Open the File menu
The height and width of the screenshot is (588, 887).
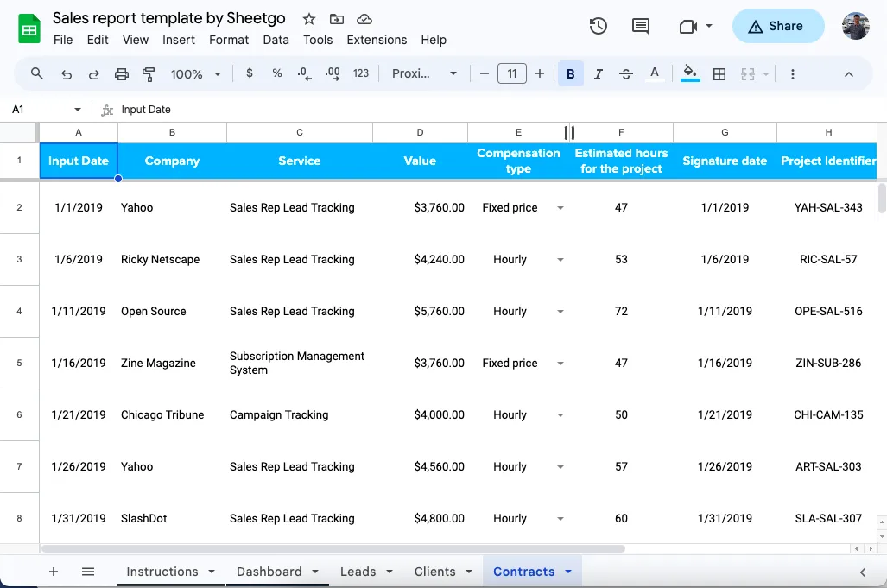click(63, 40)
